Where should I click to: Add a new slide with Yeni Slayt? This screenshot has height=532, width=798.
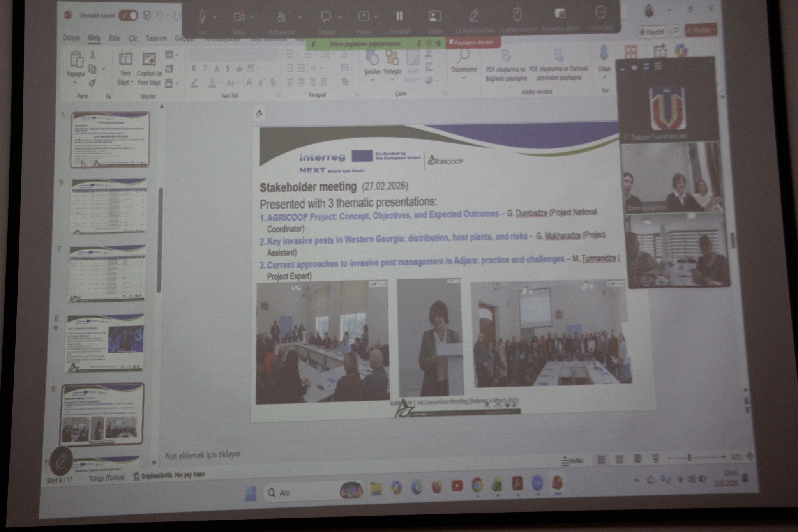click(x=125, y=59)
